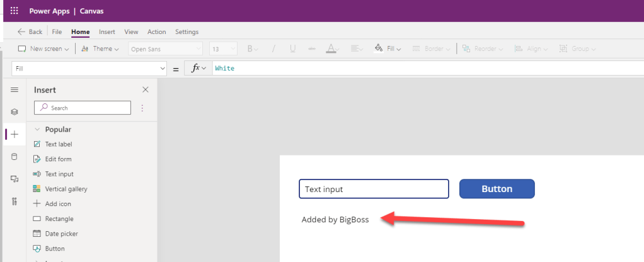Toggle bold text formatting
This screenshot has width=644, height=262.
(250, 48)
